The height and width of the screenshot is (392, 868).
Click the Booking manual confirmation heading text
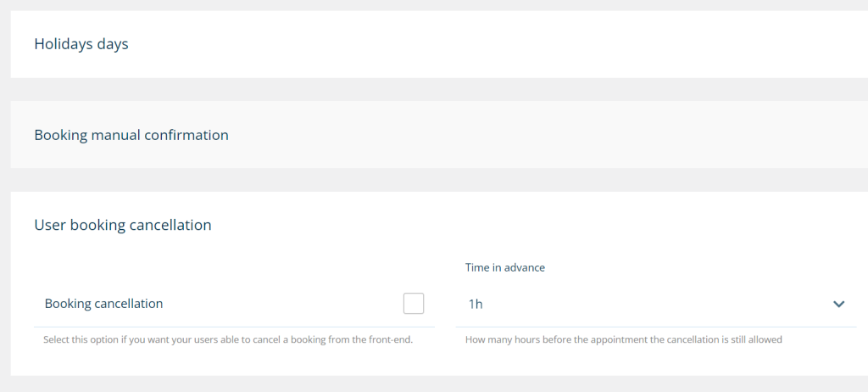point(131,135)
